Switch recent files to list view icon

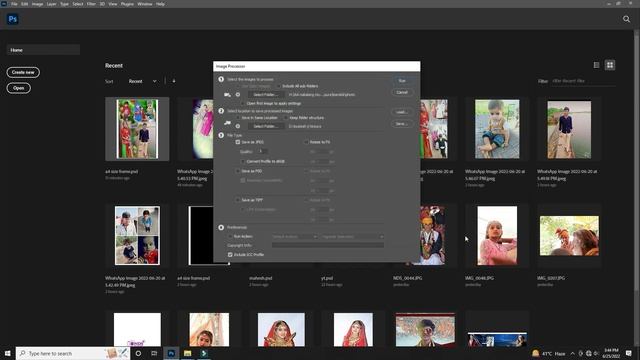596,65
